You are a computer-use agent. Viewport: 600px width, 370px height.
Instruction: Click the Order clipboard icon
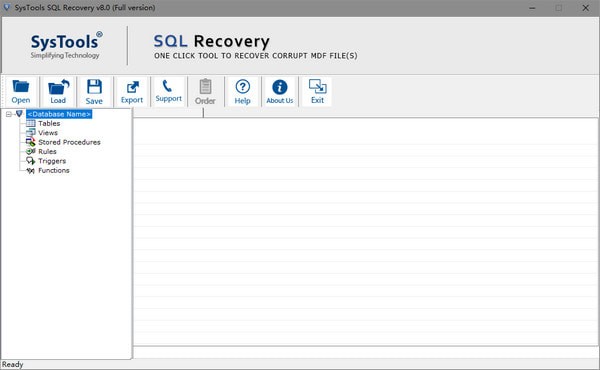[205, 86]
